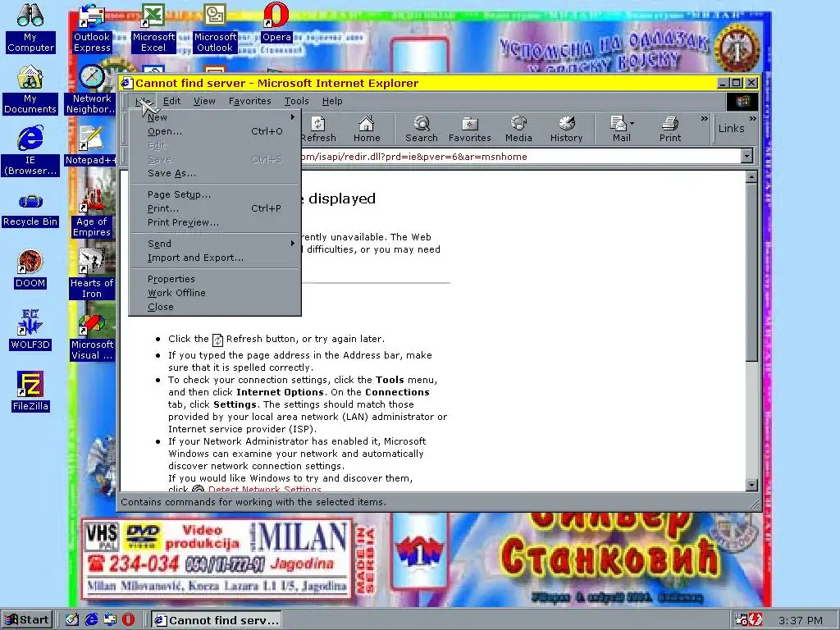Select Properties in File menu

click(x=215, y=279)
